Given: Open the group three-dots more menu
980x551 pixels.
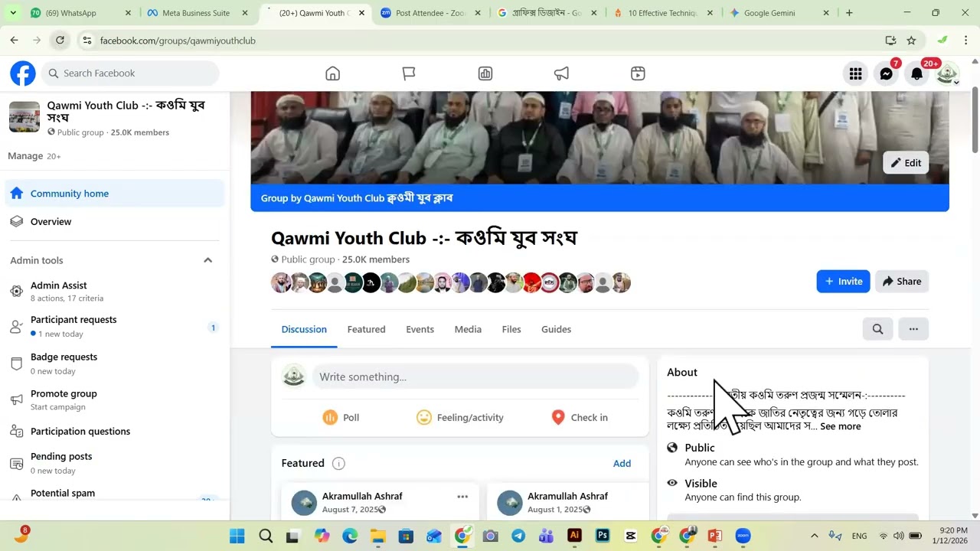Looking at the screenshot, I should tap(913, 329).
